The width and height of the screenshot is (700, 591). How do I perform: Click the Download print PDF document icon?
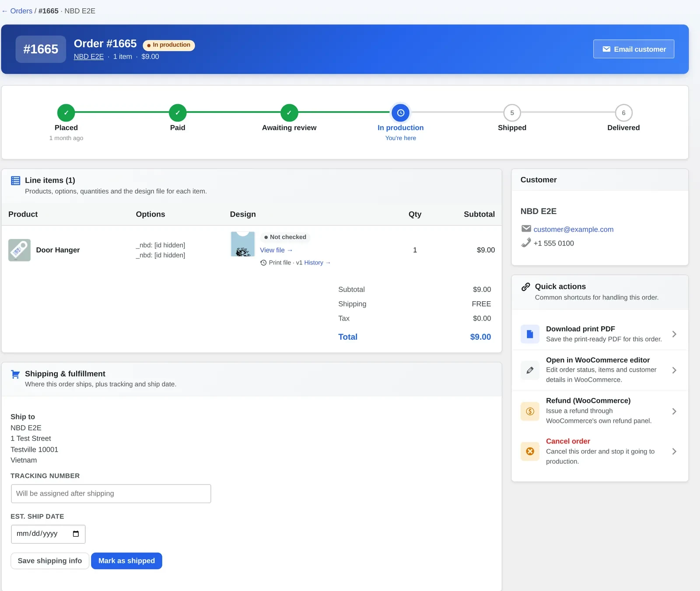(530, 334)
